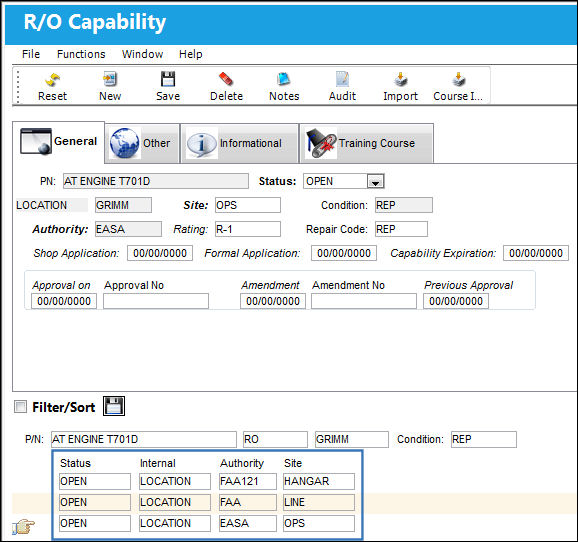Click the Capability Expiration date field
This screenshot has width=578, height=542.
coord(536,253)
